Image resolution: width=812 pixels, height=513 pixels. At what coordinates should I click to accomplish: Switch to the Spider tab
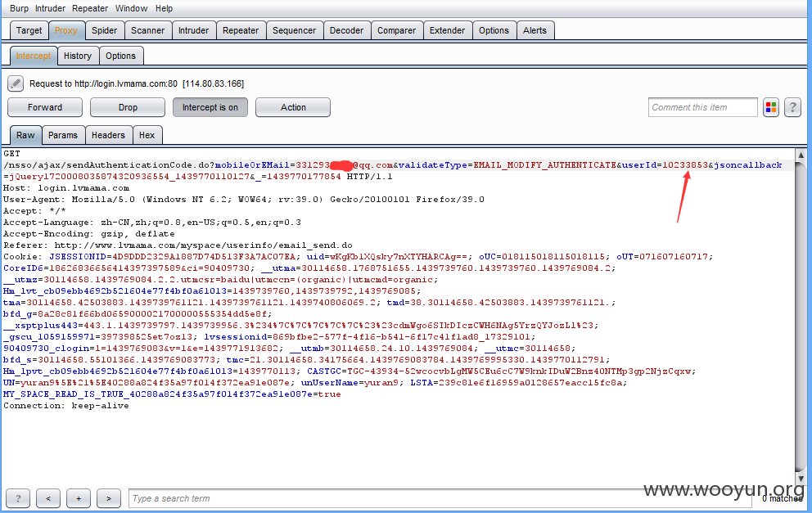pyautogui.click(x=104, y=30)
